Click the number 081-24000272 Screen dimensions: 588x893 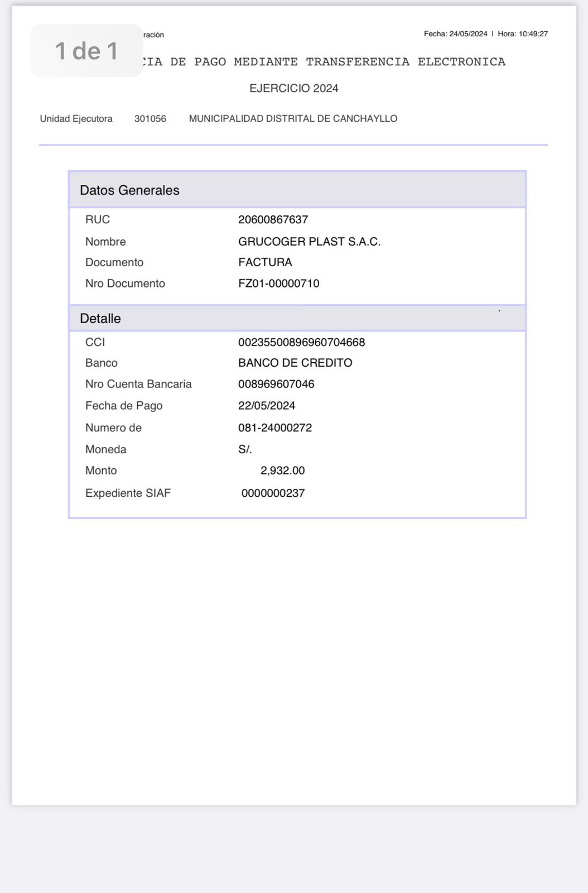tap(275, 428)
